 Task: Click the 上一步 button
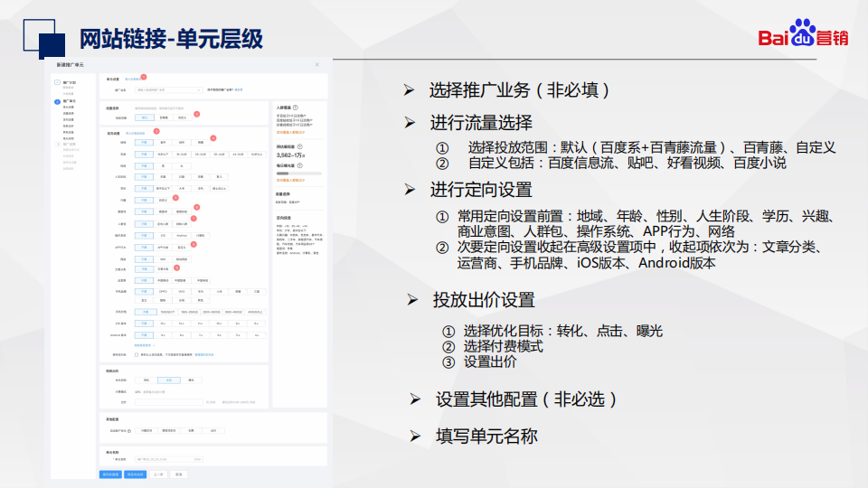coord(158,474)
